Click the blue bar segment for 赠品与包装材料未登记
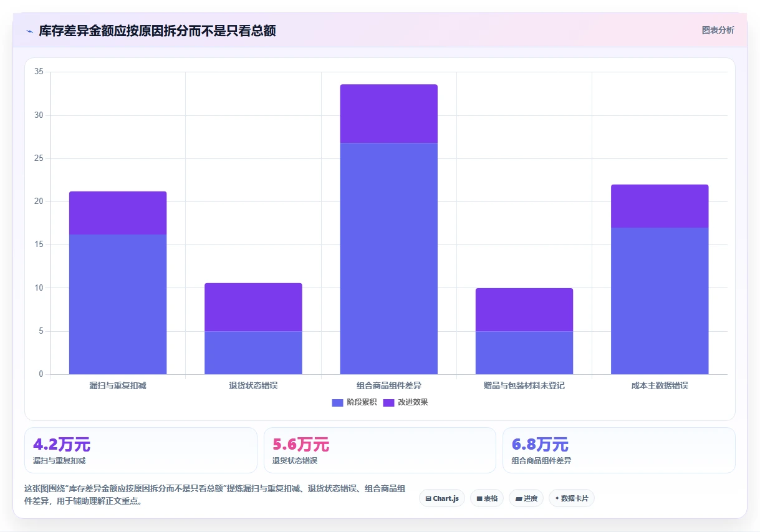760x532 pixels. point(524,352)
